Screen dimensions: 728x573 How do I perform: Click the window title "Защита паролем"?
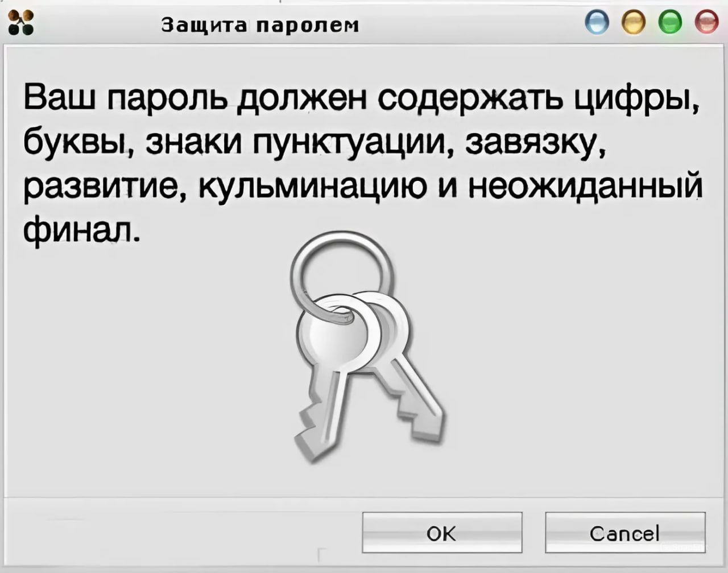tap(260, 25)
